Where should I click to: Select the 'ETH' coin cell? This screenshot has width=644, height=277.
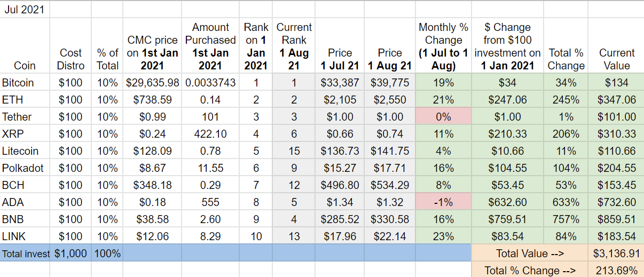(x=25, y=100)
